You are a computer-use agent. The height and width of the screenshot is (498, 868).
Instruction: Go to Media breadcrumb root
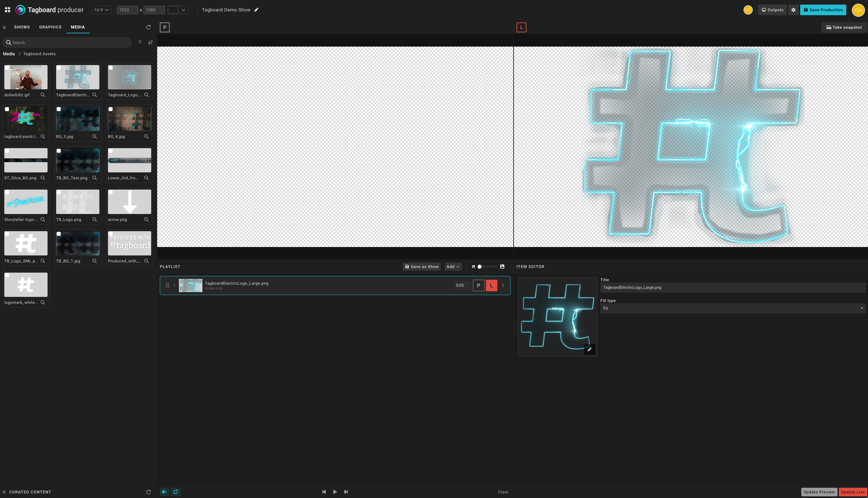[x=9, y=54]
